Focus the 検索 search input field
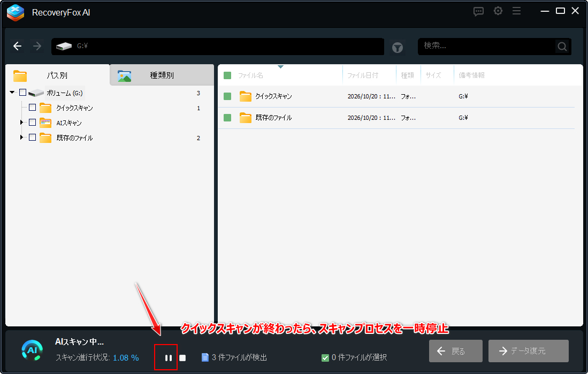Viewport: 588px width, 374px height. [487, 46]
